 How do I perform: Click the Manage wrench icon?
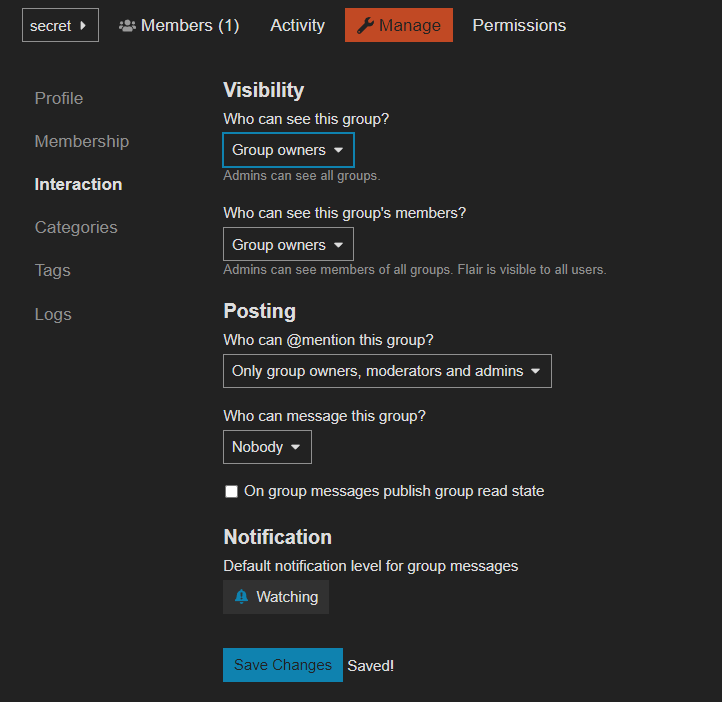(365, 25)
